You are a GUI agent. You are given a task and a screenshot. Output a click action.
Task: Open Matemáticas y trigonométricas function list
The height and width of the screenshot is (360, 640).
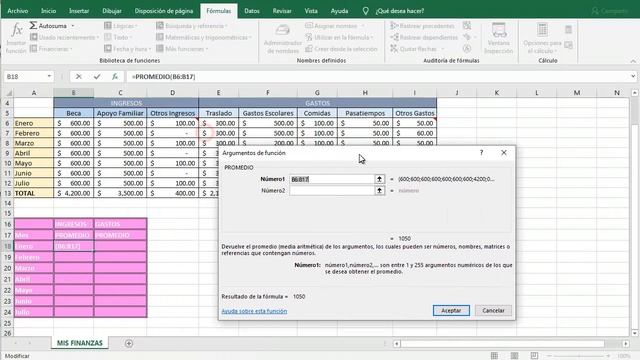click(204, 37)
